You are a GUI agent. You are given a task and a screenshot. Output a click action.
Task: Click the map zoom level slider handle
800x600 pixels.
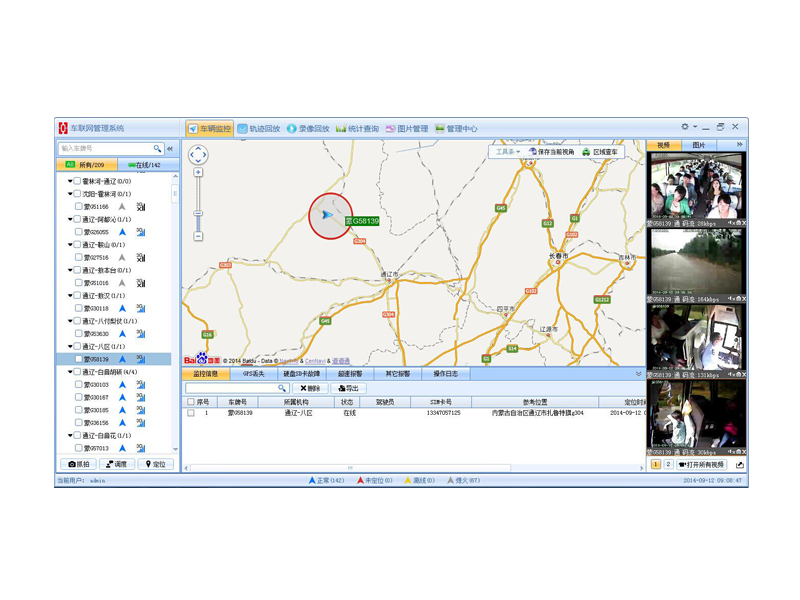(198, 212)
